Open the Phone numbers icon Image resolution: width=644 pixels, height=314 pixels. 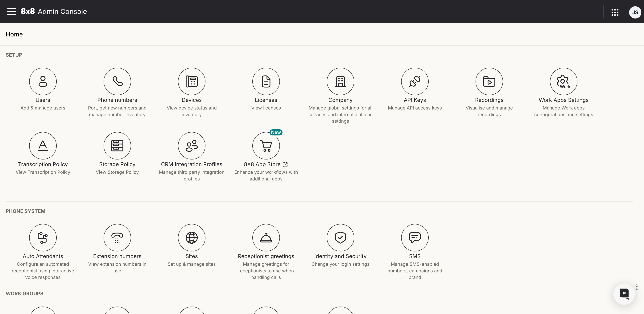coord(117,81)
